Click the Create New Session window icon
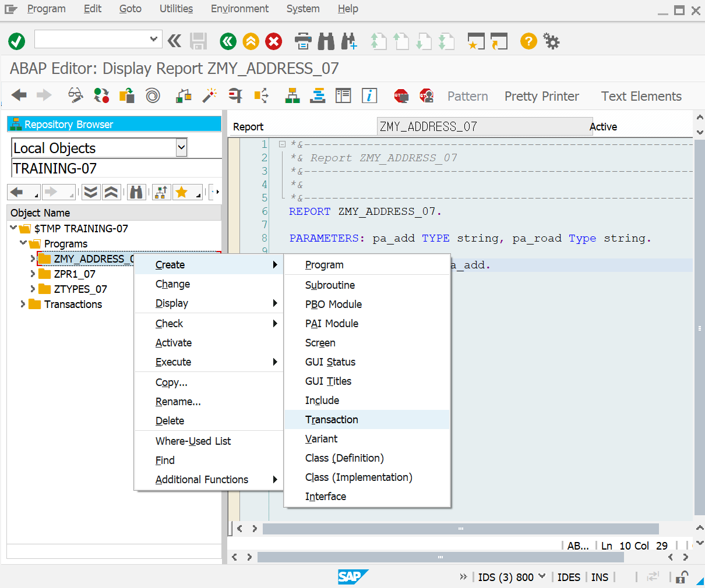Screen dimensions: 705x588 (476, 41)
